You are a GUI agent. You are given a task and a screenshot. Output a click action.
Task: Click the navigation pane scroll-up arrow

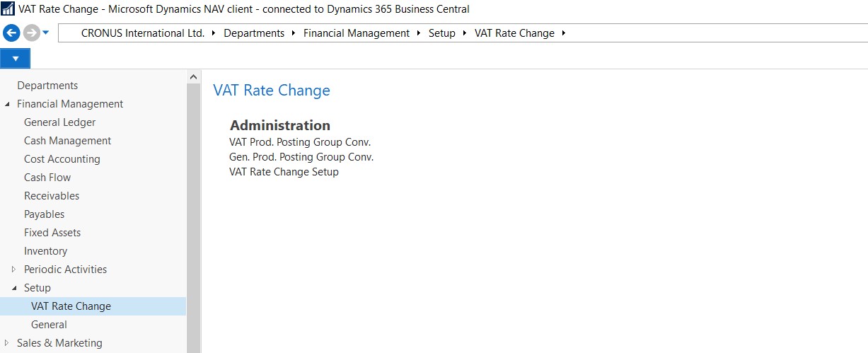click(193, 76)
